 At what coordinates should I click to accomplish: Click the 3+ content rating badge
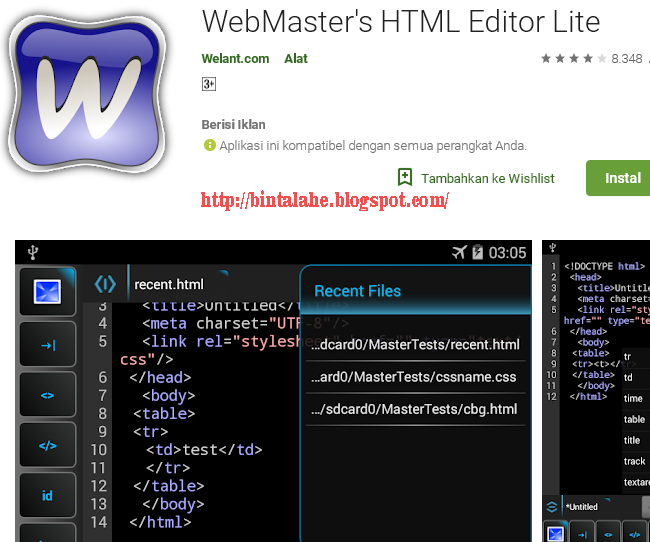coord(209,84)
